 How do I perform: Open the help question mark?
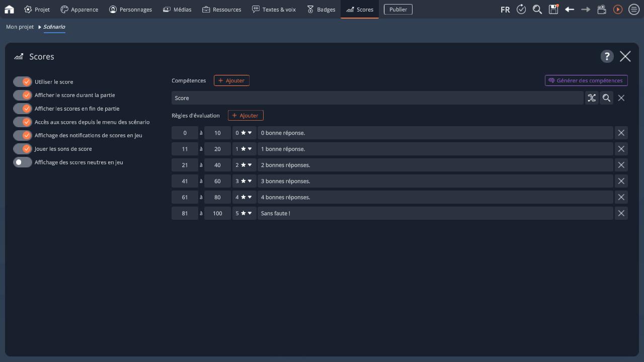[x=607, y=56]
